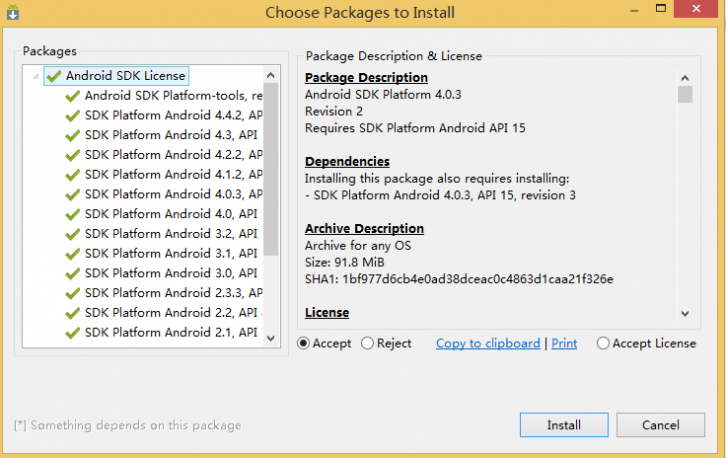Click packages list scroll down arrow
This screenshot has height=458, width=726.
(x=271, y=338)
